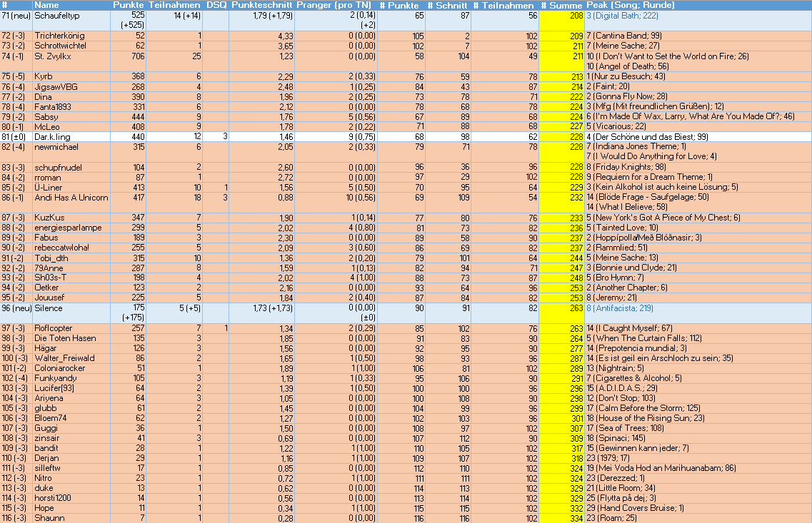Select the Dar.k.ling name in the white row

(x=53, y=136)
